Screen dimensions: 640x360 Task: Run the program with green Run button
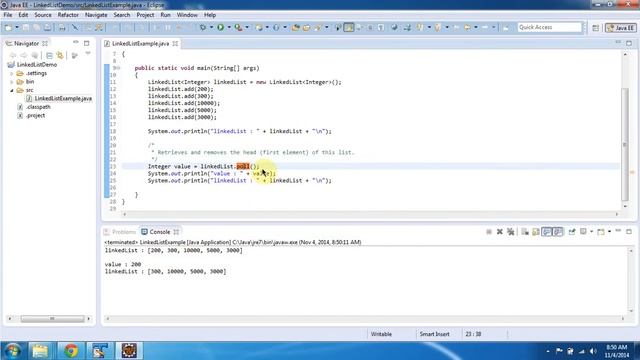tap(220, 27)
